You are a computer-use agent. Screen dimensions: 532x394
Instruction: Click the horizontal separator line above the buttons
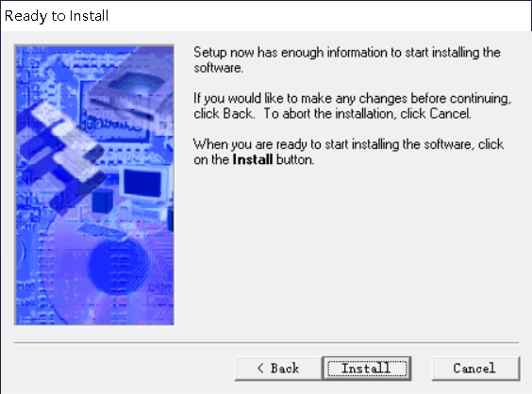click(x=266, y=343)
